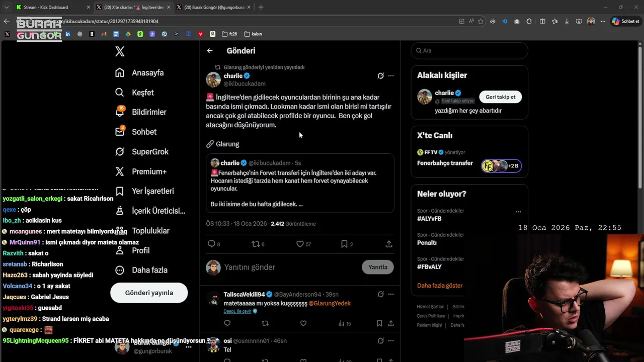This screenshot has height=362, width=644.
Task: Click the Sohbet et Copilot button
Action: coord(625,21)
